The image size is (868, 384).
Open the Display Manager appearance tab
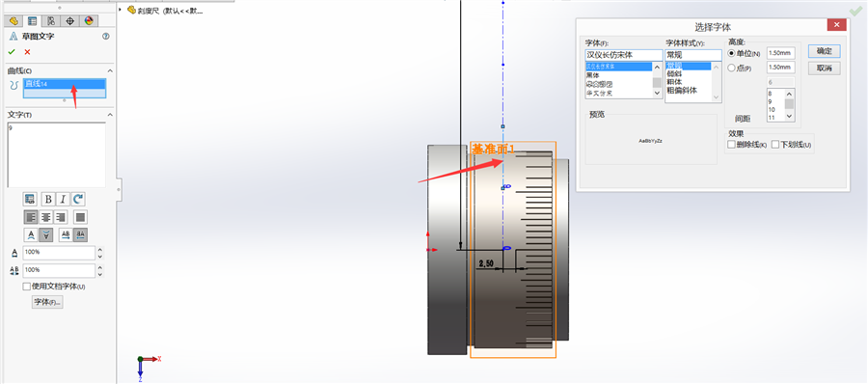88,21
